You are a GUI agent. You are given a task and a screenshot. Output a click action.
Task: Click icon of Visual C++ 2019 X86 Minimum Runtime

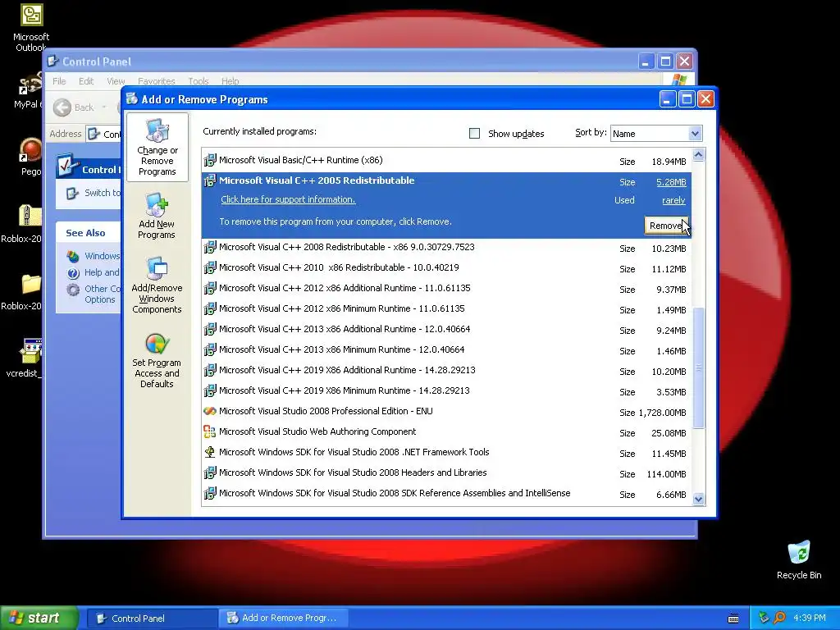[210, 390]
